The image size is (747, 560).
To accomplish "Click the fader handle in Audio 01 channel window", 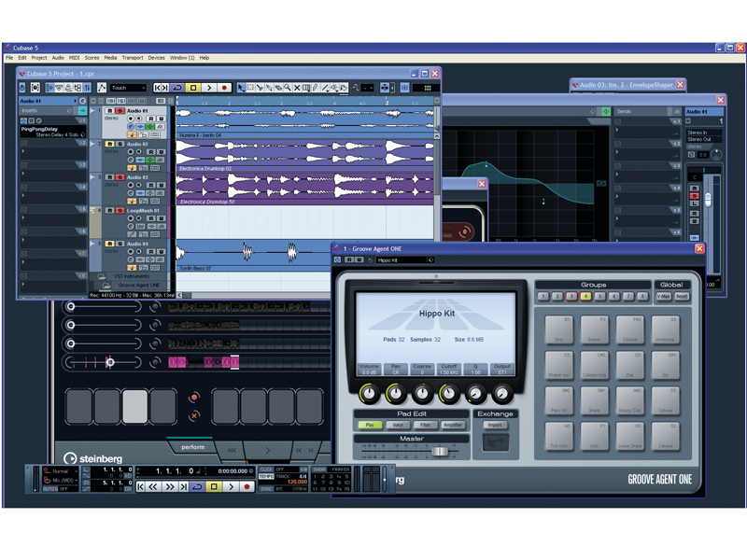I will 708,200.
